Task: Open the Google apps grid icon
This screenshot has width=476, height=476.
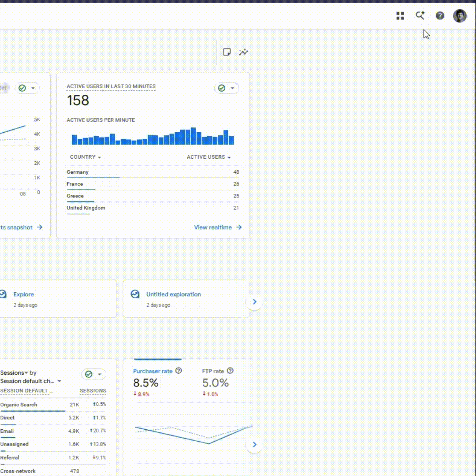Action: click(x=400, y=16)
